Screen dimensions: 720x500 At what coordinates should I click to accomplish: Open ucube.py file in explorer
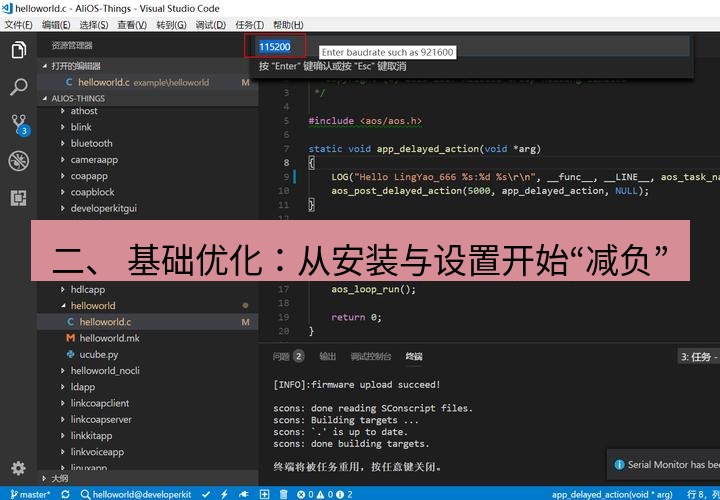(147, 354)
